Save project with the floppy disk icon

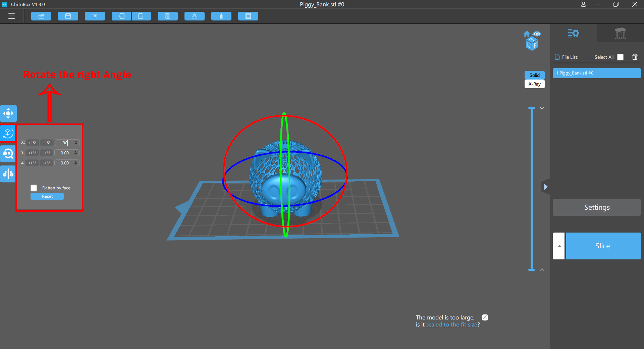pos(68,16)
